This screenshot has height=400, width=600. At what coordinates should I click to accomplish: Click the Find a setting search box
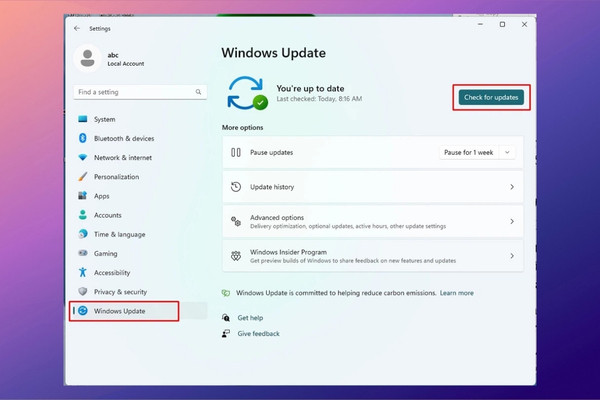point(140,92)
